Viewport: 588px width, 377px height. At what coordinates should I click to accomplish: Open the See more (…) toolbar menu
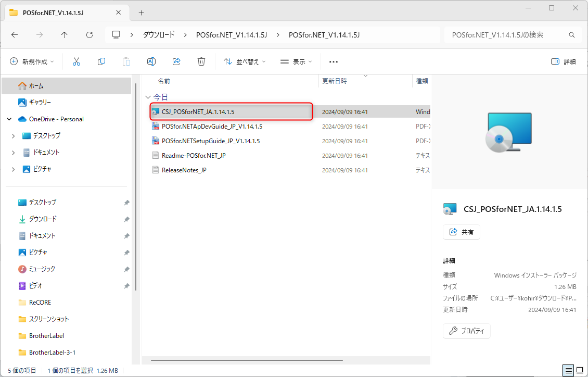(x=334, y=62)
